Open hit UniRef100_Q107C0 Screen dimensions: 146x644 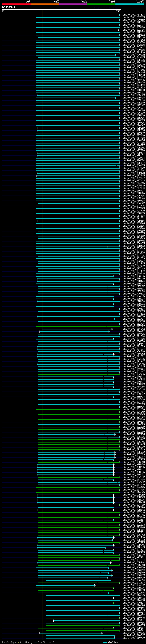click(134, 638)
